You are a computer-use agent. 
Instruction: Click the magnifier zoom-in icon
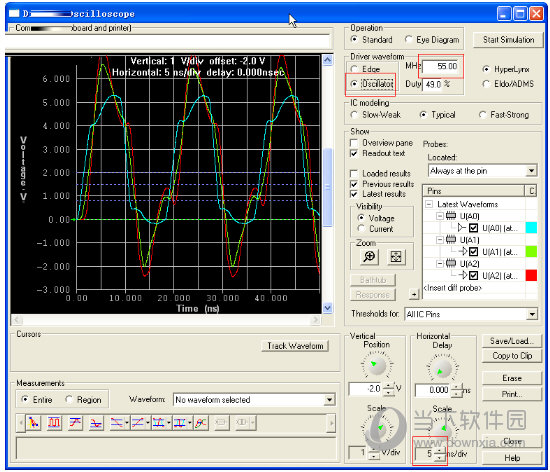pos(369,257)
